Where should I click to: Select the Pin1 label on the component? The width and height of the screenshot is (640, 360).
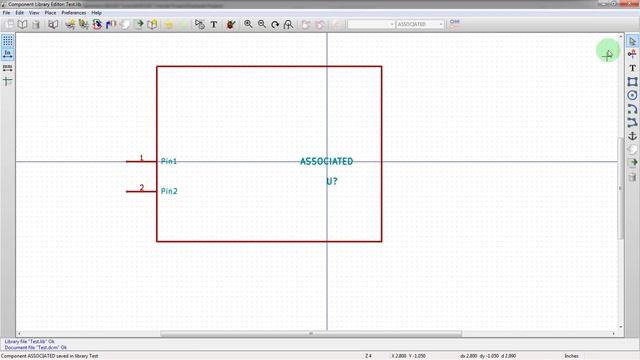[x=169, y=161]
